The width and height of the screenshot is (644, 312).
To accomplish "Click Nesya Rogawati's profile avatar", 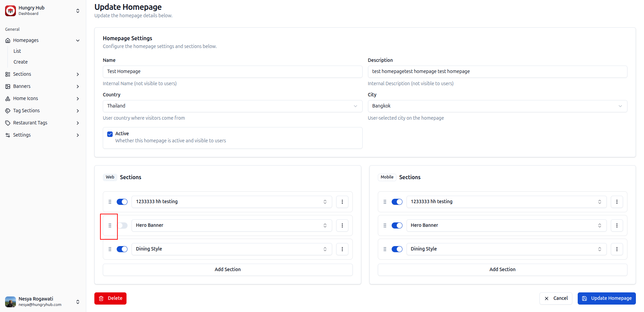I will (10, 302).
